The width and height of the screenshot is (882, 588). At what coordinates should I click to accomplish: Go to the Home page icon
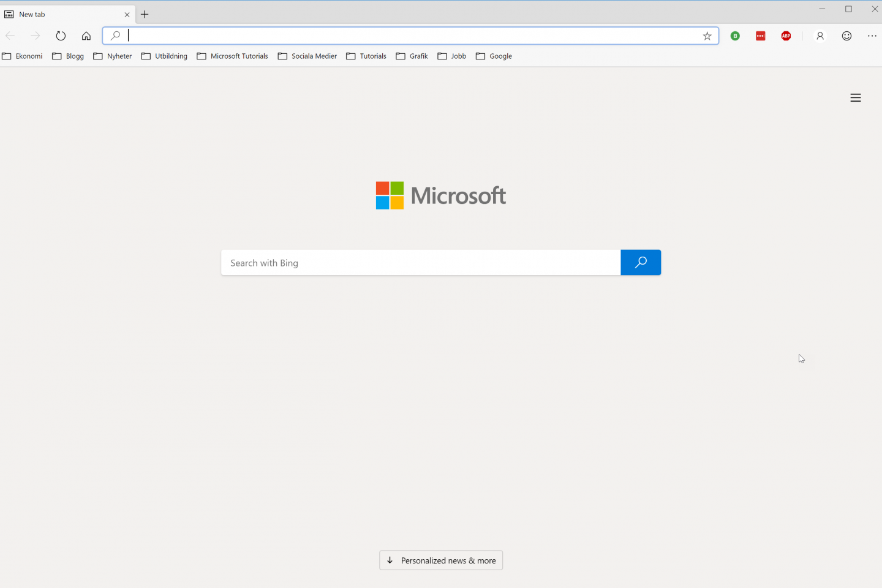(x=86, y=36)
